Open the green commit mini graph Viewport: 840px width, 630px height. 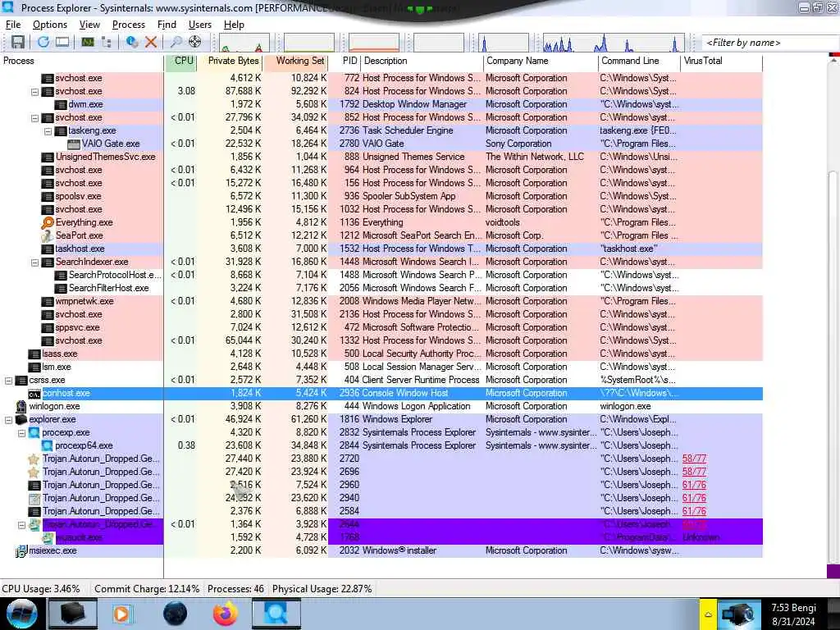(309, 43)
